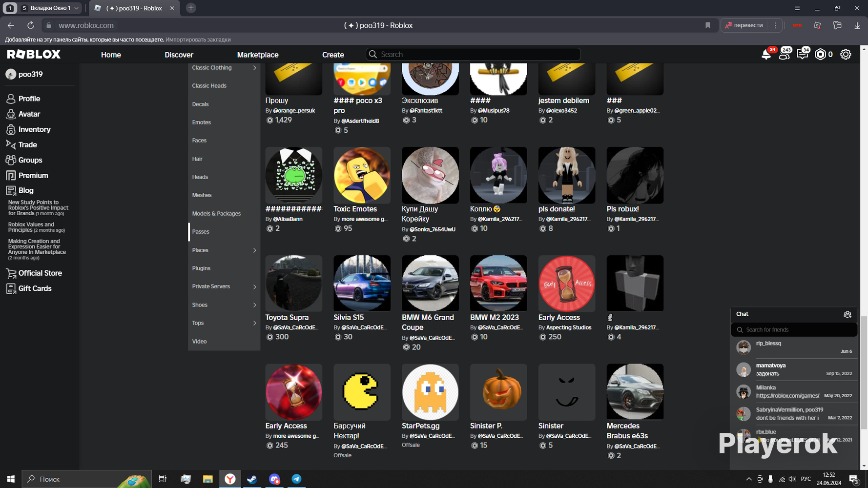Open the Discover page
Image resolution: width=868 pixels, height=488 pixels.
click(179, 55)
